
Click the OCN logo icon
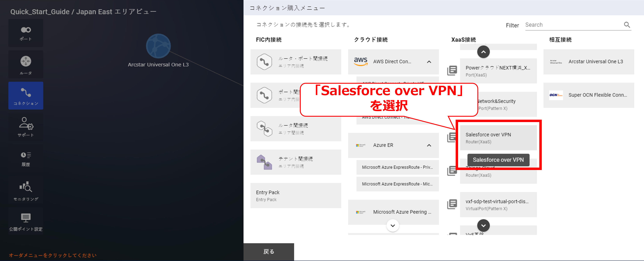coord(556,95)
